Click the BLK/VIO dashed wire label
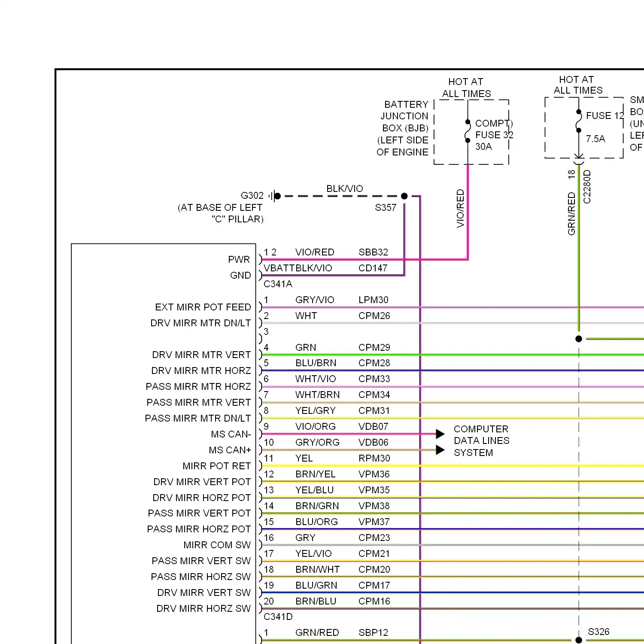Viewport: 644px width, 644px height. click(x=345, y=188)
